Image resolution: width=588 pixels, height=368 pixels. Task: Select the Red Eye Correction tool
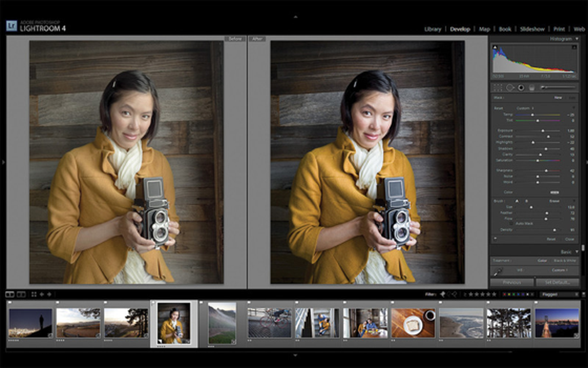(x=521, y=87)
